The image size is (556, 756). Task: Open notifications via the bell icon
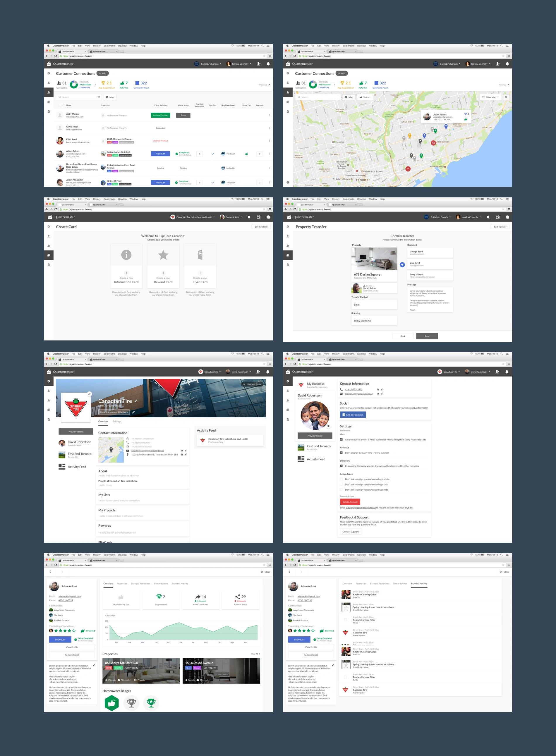(268, 64)
